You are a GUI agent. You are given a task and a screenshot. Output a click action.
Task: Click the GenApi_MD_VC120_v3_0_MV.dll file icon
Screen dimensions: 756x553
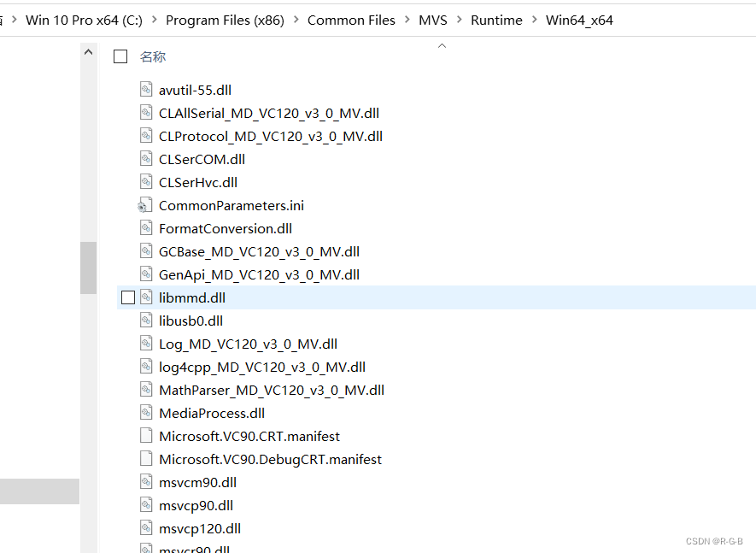coord(146,274)
